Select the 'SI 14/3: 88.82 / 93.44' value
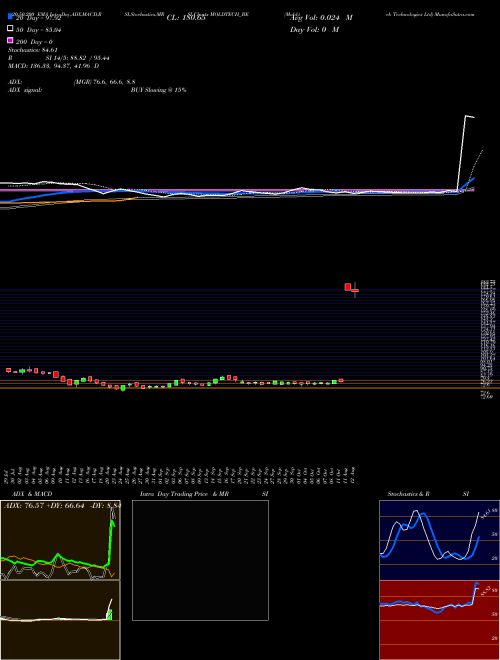The height and width of the screenshot is (660, 500). pyautogui.click(x=75, y=58)
